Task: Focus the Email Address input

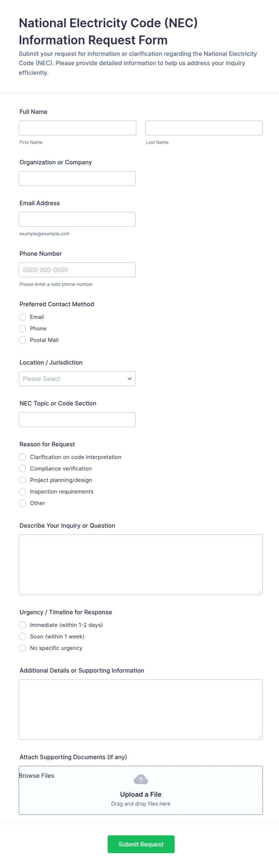Action: (77, 219)
